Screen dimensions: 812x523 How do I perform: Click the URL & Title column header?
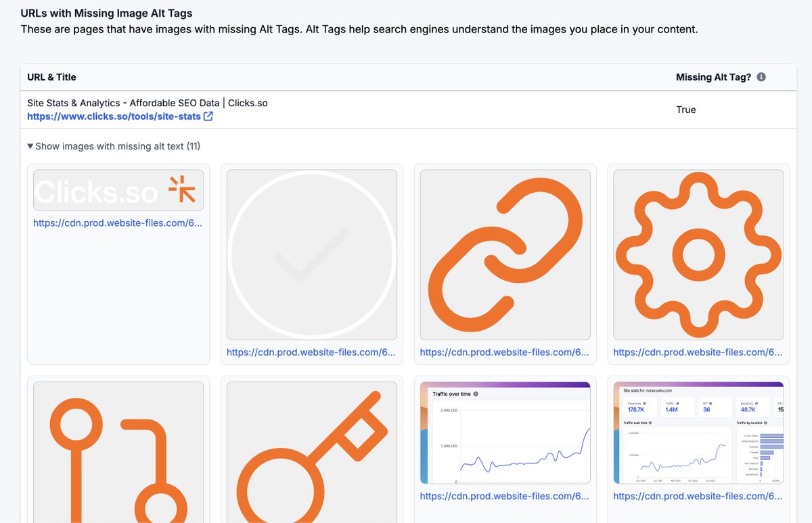[51, 77]
